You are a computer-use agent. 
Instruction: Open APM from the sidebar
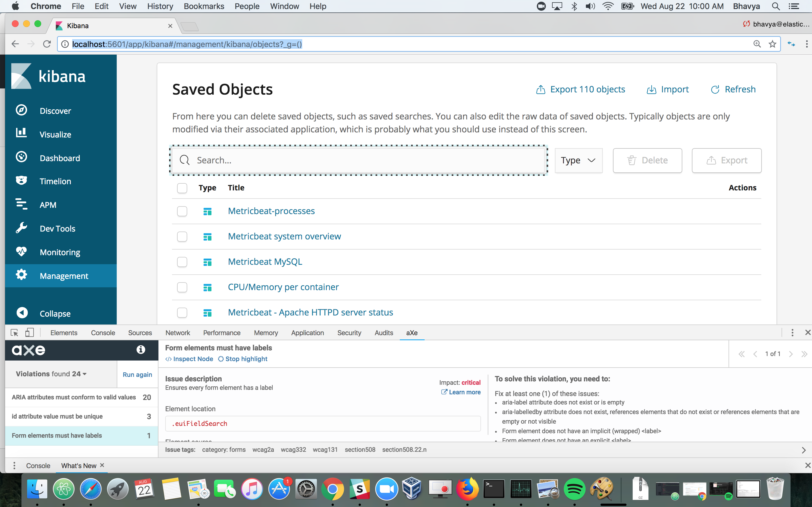21,204
